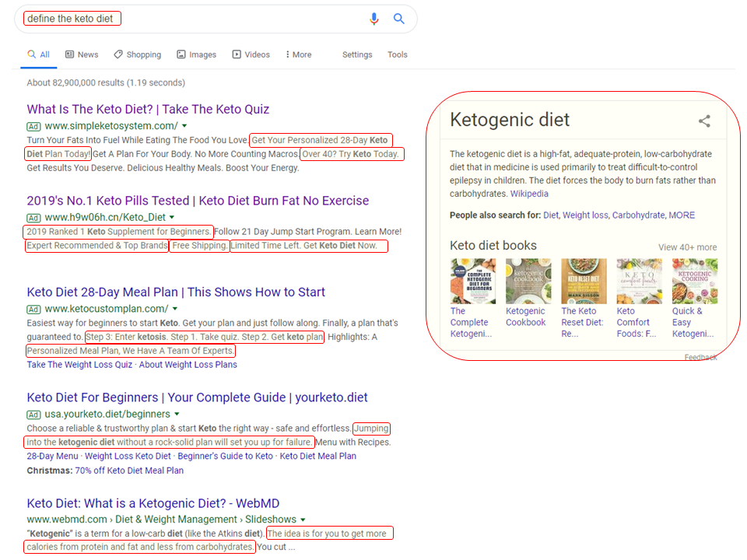Switch to the Shopping tab
The image size is (747, 560).
138,54
